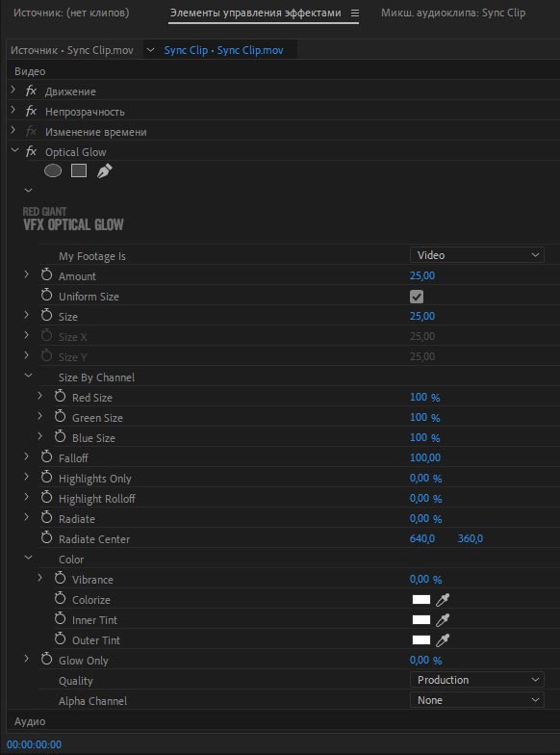Select the free draw bezier pen tool
560x755 pixels.
[104, 171]
